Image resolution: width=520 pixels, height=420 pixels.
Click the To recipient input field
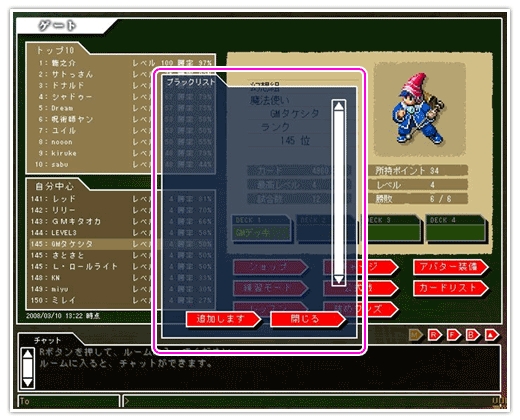point(68,401)
